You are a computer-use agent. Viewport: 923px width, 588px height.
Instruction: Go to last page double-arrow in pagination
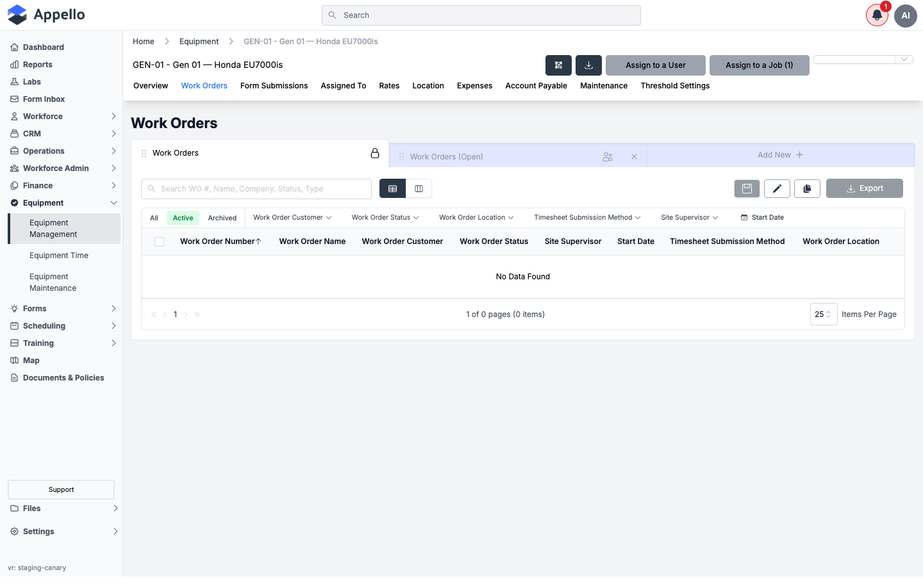click(x=197, y=314)
